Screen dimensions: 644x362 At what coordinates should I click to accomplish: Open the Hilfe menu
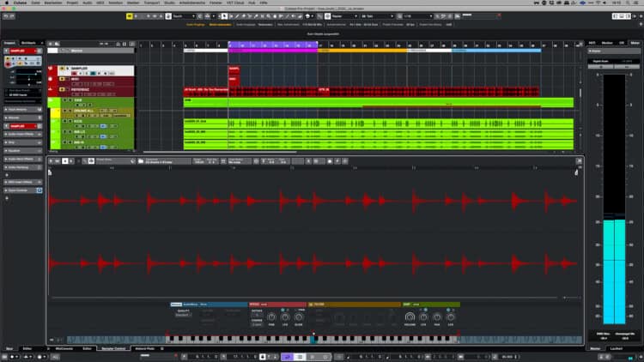point(264,3)
